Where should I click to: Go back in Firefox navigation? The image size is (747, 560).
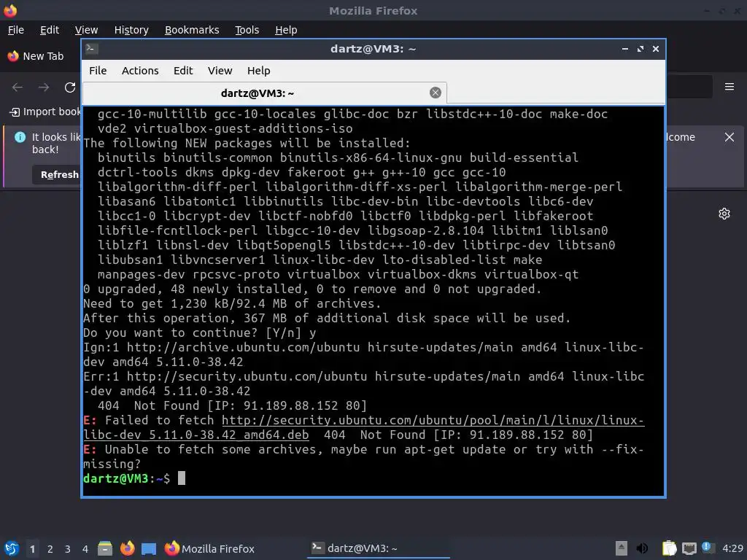pyautogui.click(x=18, y=87)
